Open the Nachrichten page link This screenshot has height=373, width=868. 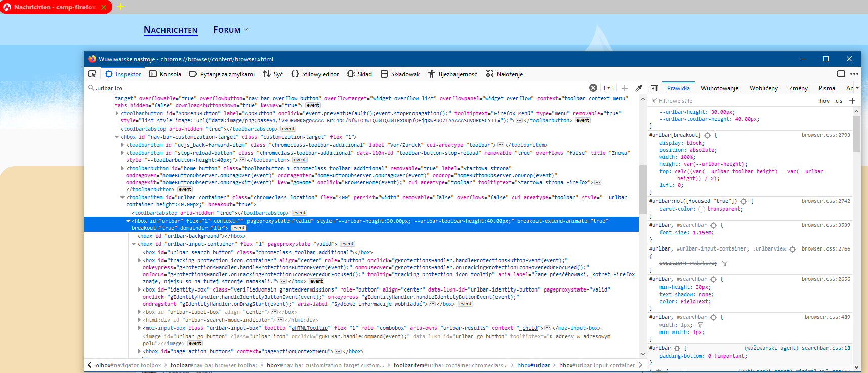click(x=171, y=30)
